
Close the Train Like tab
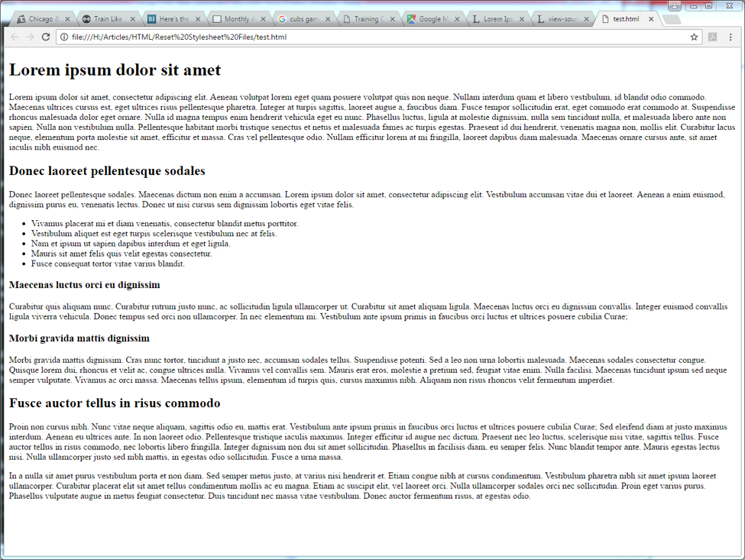click(x=132, y=19)
